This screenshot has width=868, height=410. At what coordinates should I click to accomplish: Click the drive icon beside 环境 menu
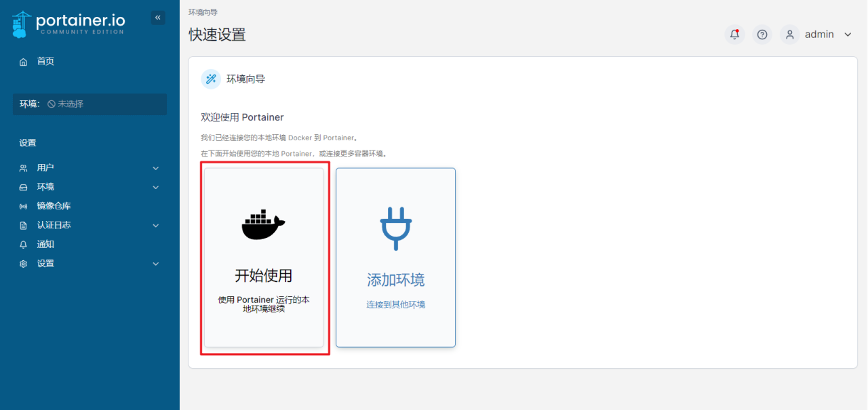pyautogui.click(x=24, y=187)
